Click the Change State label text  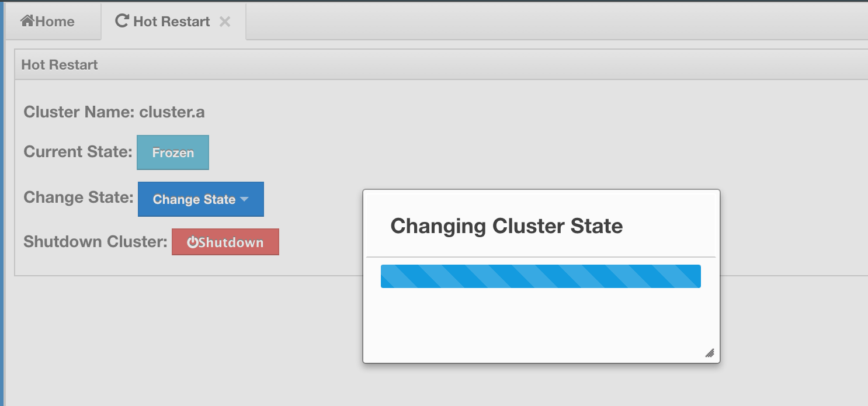pyautogui.click(x=79, y=197)
